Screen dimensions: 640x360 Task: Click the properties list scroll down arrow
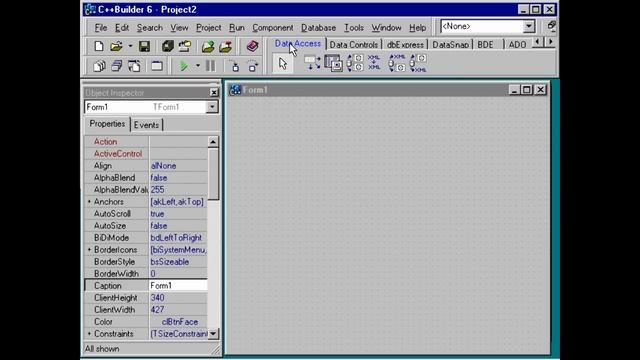pyautogui.click(x=213, y=333)
